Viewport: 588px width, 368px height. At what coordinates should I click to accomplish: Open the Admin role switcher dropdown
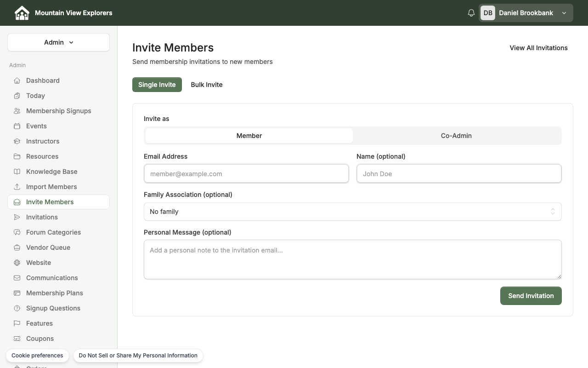(x=58, y=42)
